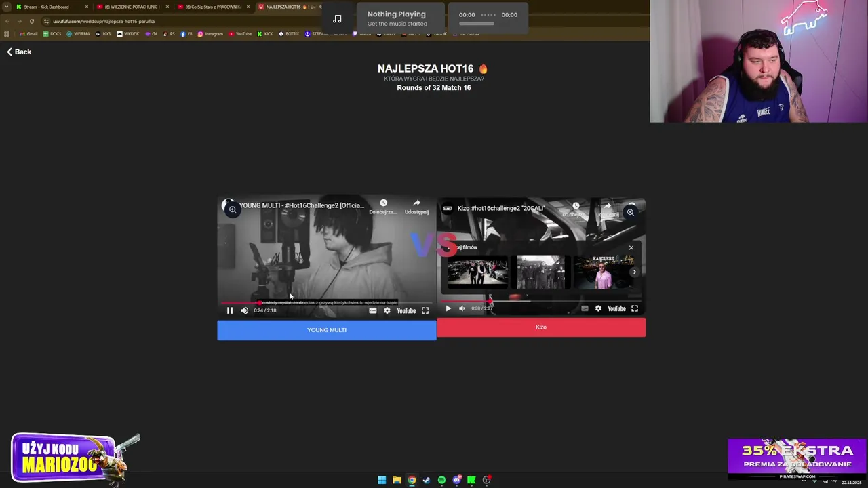Viewport: 868px width, 488px height.
Task: Play the Kizo video
Action: [448, 308]
